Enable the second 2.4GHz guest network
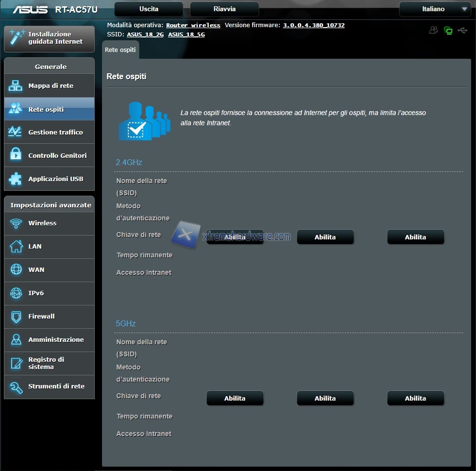Image resolution: width=476 pixels, height=471 pixels. tap(325, 237)
